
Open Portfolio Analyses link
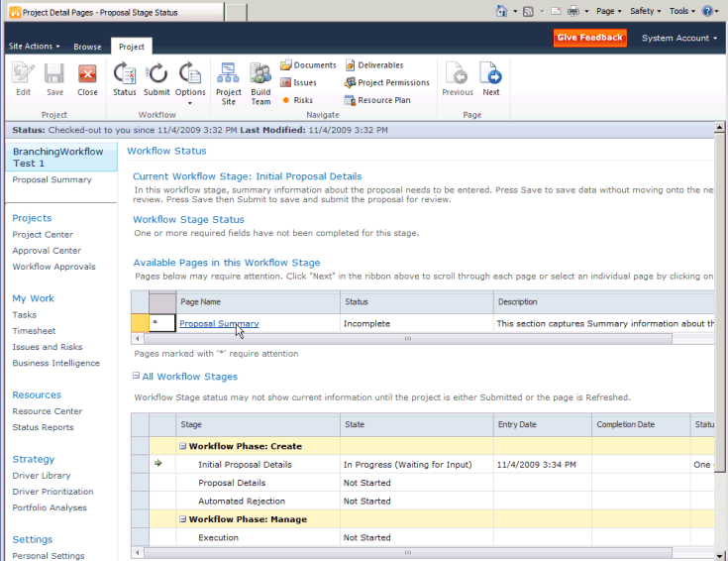point(50,507)
